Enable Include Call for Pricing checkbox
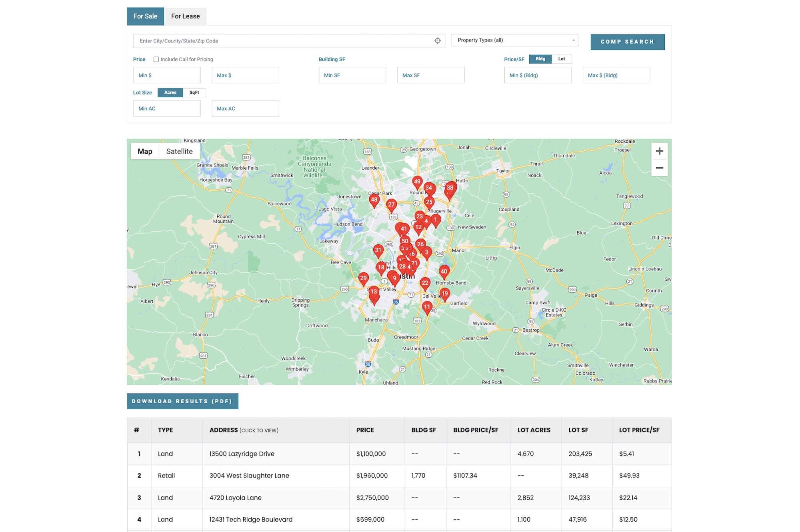 click(156, 59)
